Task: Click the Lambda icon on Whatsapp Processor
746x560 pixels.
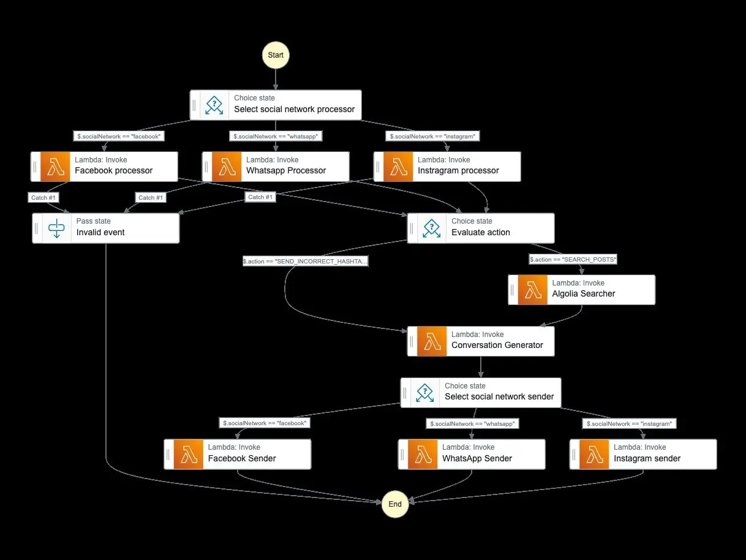Action: (x=227, y=167)
